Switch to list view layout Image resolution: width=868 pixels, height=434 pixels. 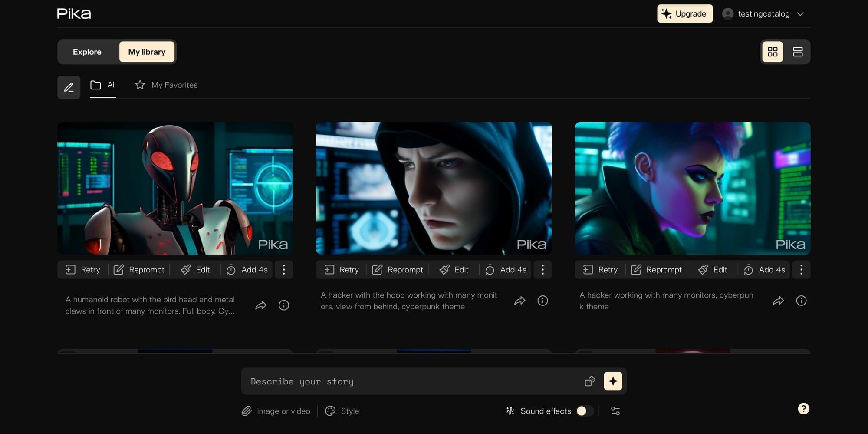[x=798, y=52]
